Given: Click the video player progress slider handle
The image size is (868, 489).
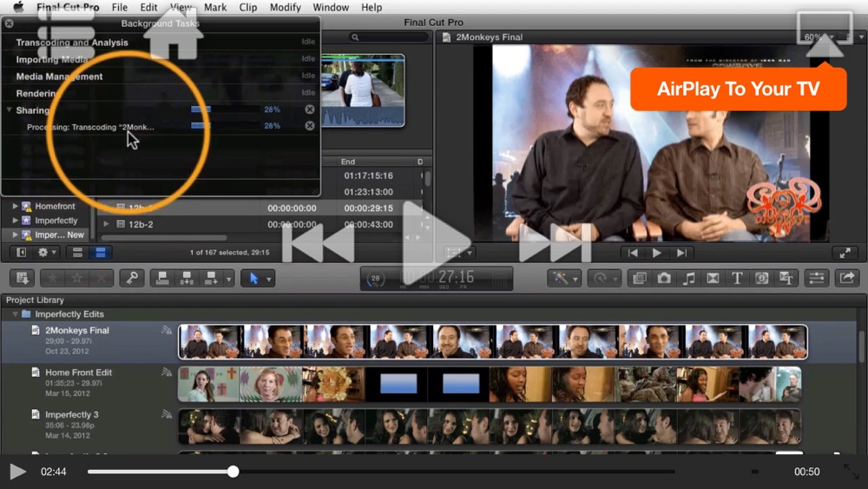Looking at the screenshot, I should (x=233, y=472).
